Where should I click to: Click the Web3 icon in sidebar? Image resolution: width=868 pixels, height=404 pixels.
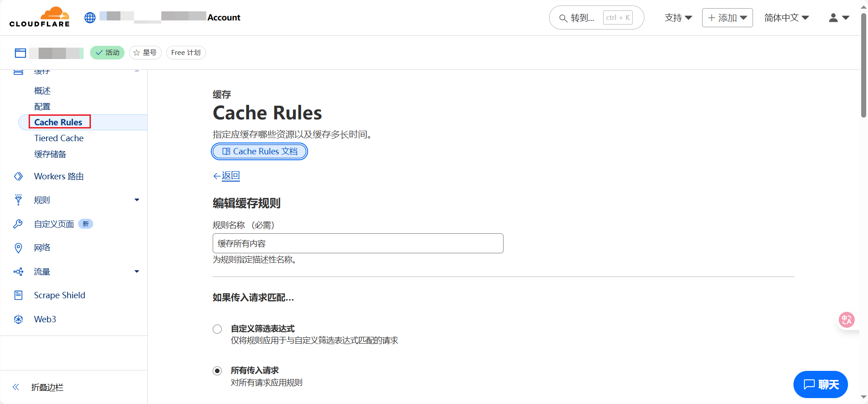(x=18, y=319)
